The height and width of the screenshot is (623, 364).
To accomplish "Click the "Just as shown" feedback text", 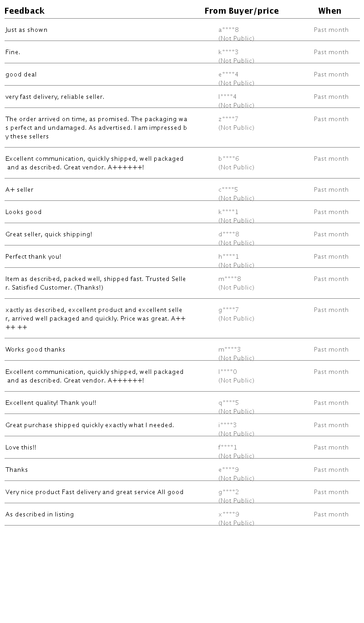I will (x=26, y=30).
